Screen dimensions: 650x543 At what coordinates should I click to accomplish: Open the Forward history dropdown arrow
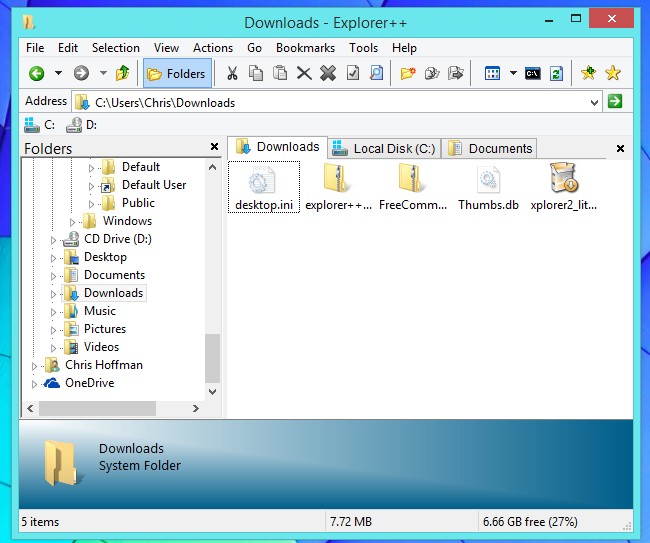click(103, 73)
